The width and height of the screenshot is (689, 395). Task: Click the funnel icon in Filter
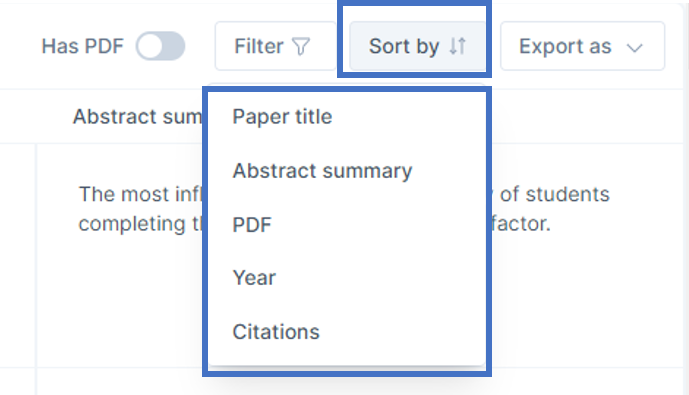coord(301,47)
